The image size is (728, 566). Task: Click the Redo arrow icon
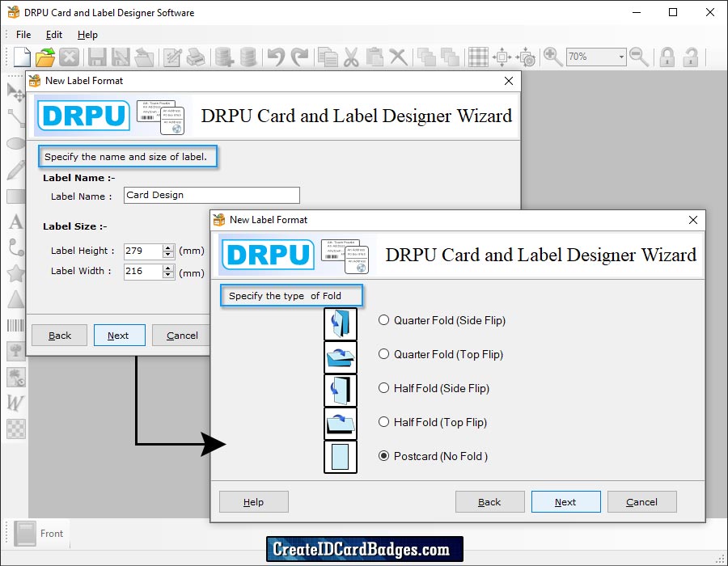(x=299, y=57)
